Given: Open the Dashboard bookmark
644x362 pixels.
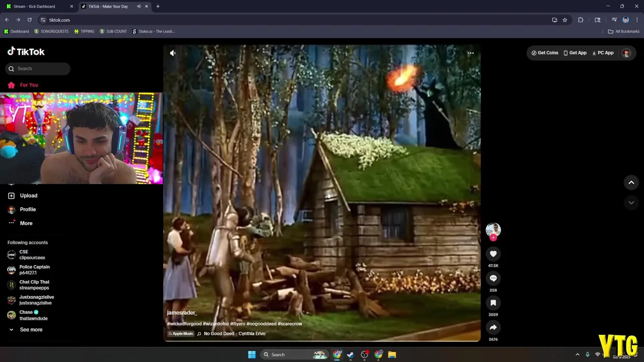Looking at the screenshot, I should point(17,31).
